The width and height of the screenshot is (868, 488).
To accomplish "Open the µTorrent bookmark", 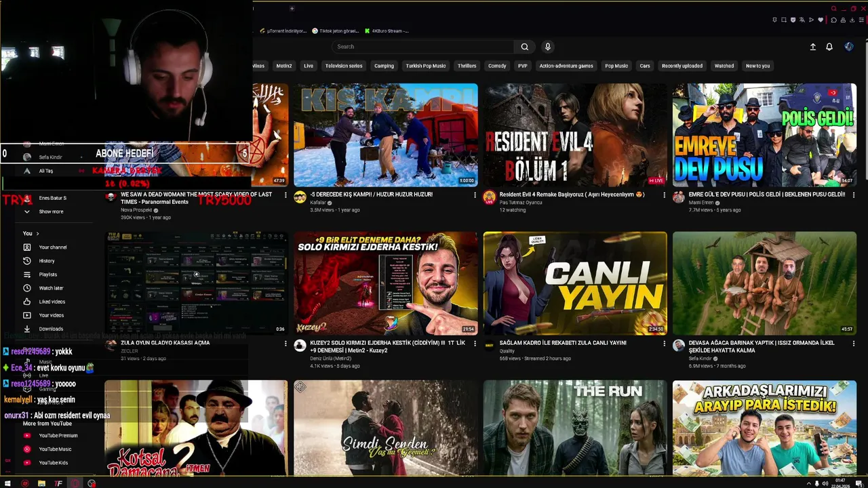I will 283,30.
